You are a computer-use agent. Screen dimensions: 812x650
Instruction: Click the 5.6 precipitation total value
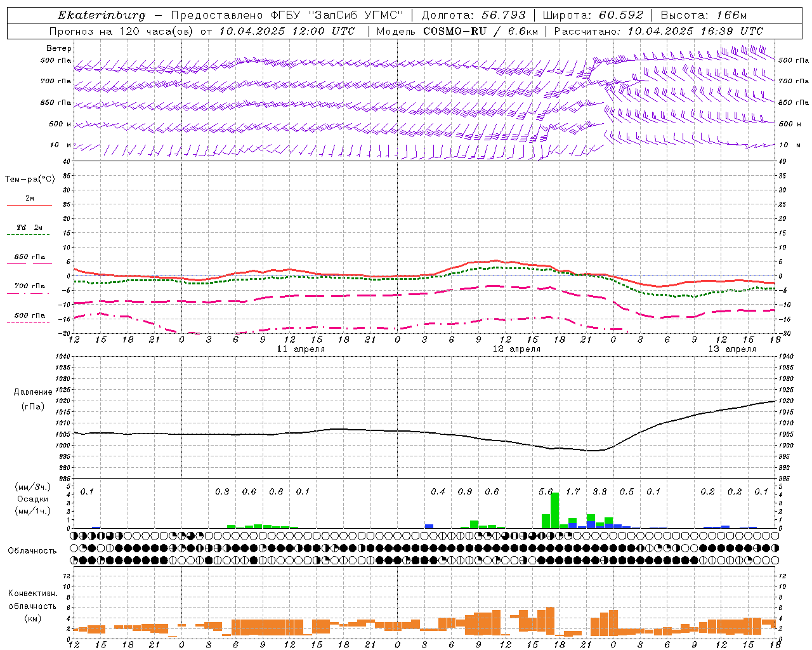click(546, 491)
